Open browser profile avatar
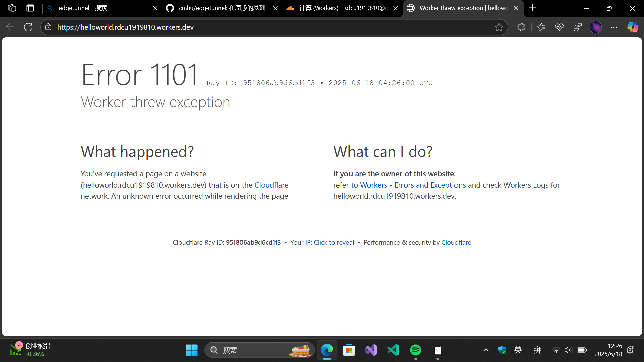Image resolution: width=644 pixels, height=362 pixels. pyautogui.click(x=595, y=27)
